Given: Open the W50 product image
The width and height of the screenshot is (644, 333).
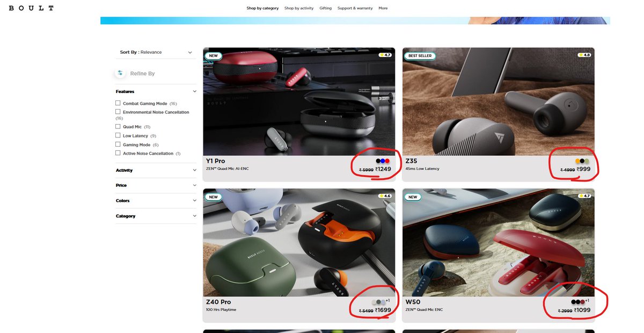Looking at the screenshot, I should (498, 243).
